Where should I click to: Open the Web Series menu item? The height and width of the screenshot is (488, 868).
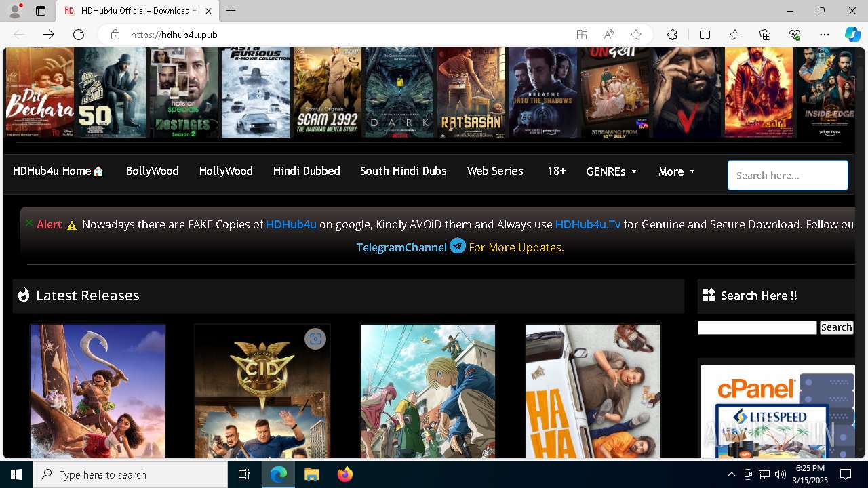(x=495, y=171)
